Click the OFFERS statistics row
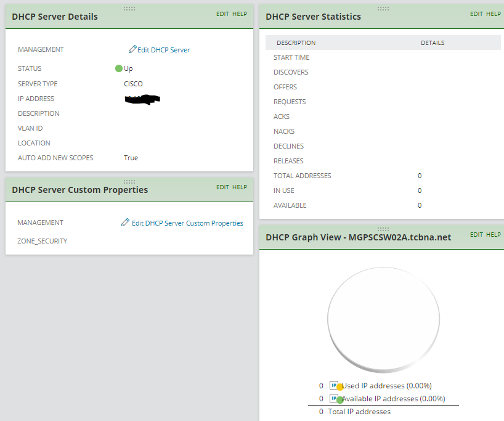This screenshot has height=421, width=504. coord(383,87)
